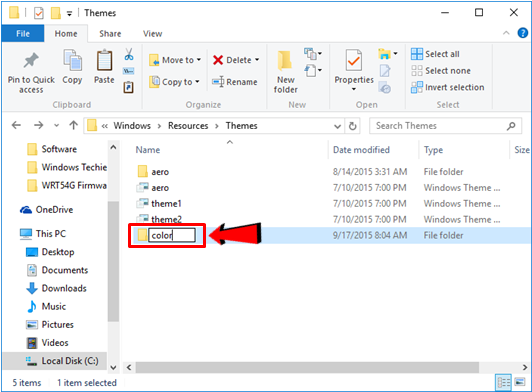Open Pictures in navigation pane
This screenshot has height=392, width=532.
[x=50, y=324]
